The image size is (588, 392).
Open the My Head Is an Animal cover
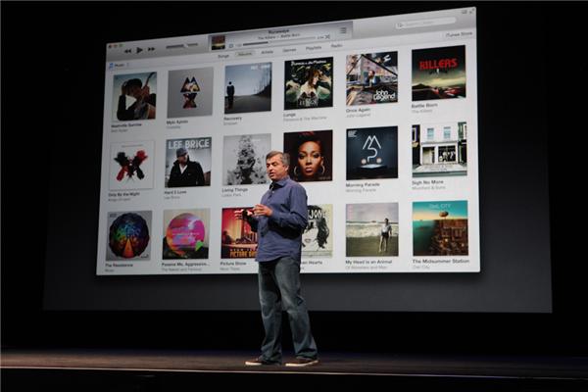[372, 230]
